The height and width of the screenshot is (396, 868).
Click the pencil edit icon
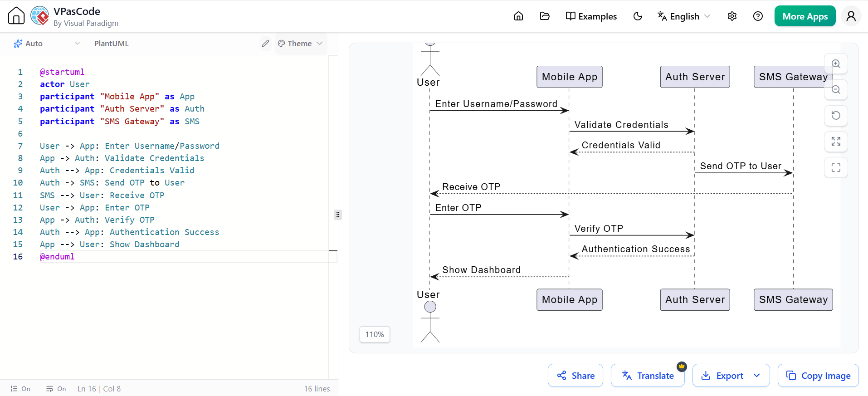click(x=265, y=44)
